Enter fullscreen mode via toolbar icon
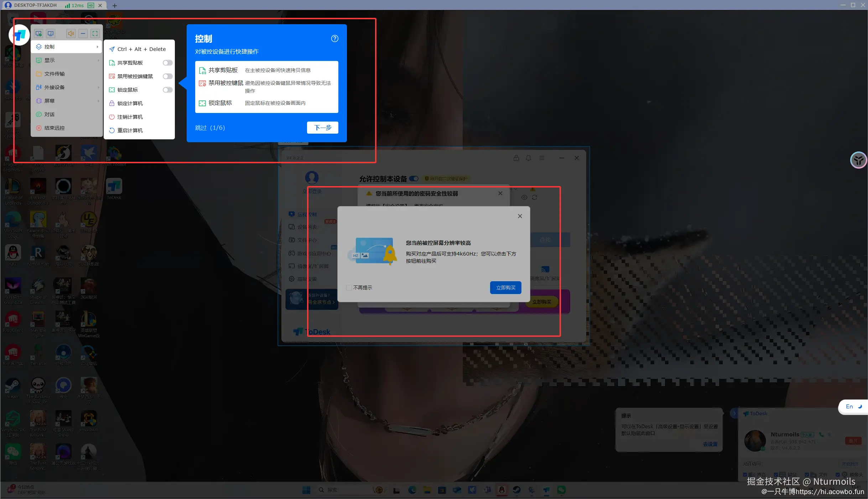868x499 pixels. click(x=95, y=34)
